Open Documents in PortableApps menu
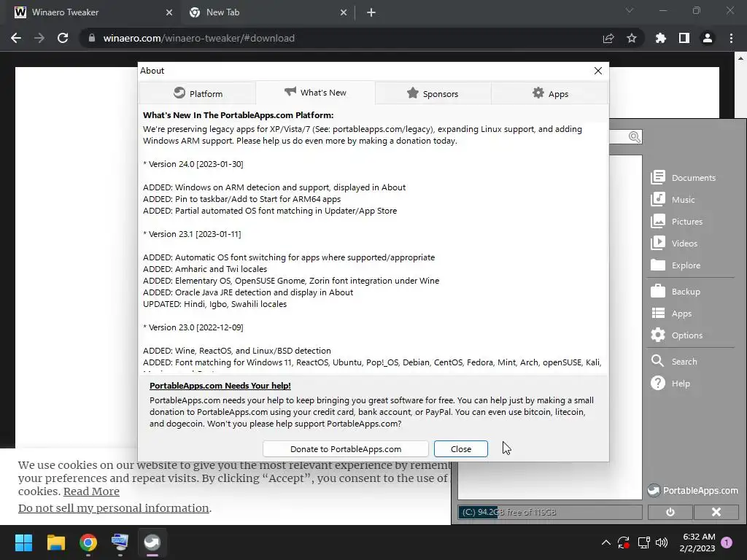The image size is (747, 560). [x=683, y=177]
